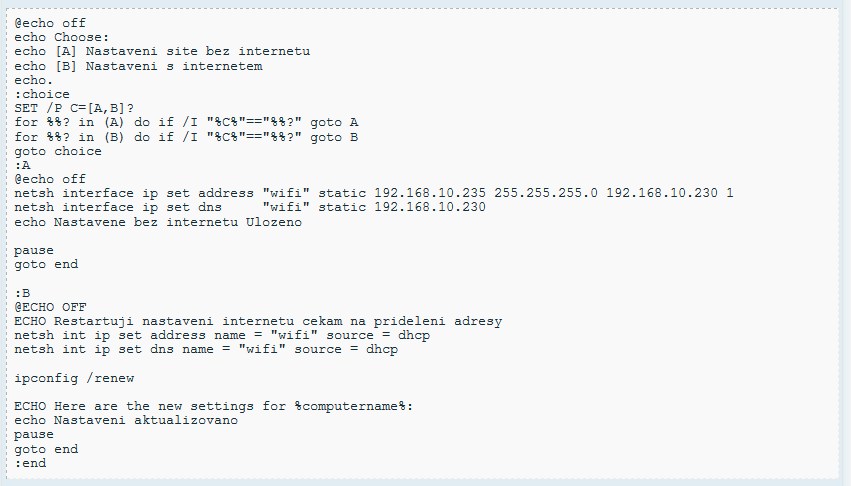Click the final ":end" label line
Image resolution: width=851 pixels, height=486 pixels.
tap(31, 463)
